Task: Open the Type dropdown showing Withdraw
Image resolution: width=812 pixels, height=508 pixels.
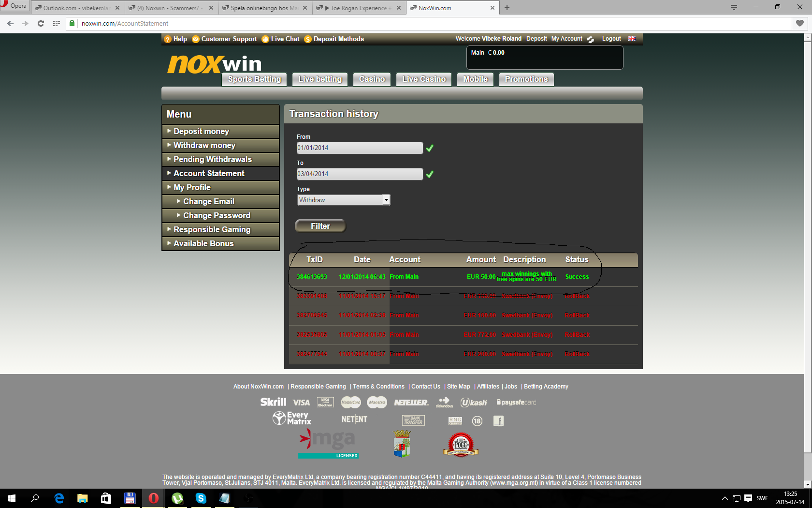Action: (344, 200)
